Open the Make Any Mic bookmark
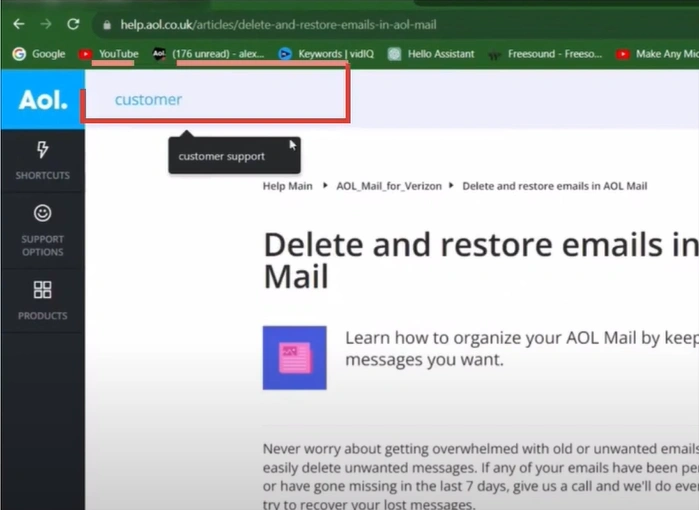 click(x=657, y=54)
